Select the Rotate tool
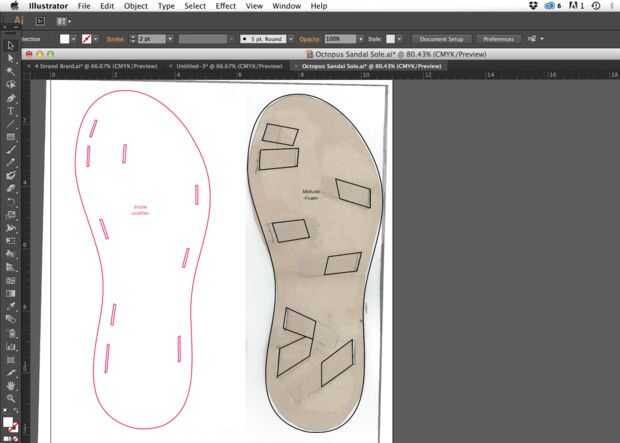Image resolution: width=620 pixels, height=443 pixels. 11,202
